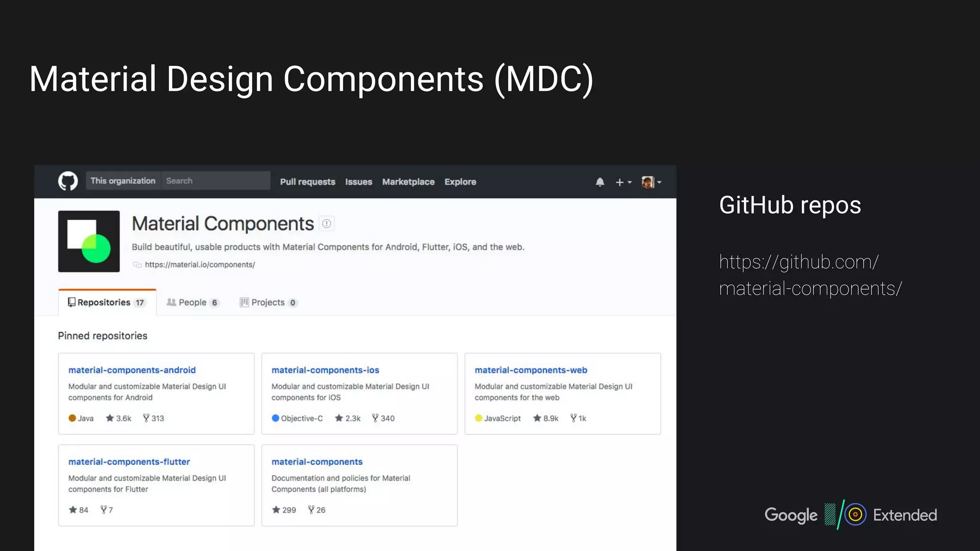Image resolution: width=980 pixels, height=551 pixels.
Task: Click the Material Components organization title
Action: [223, 223]
